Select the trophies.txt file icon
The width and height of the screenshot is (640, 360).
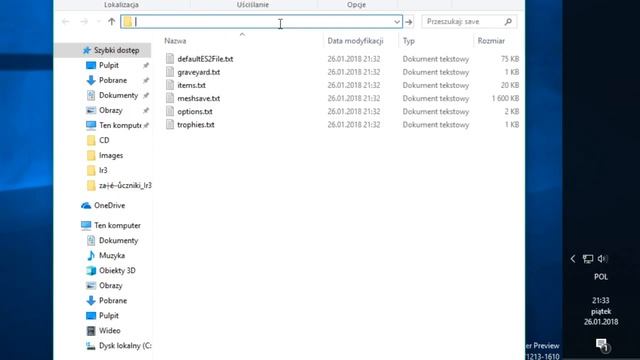(170, 124)
